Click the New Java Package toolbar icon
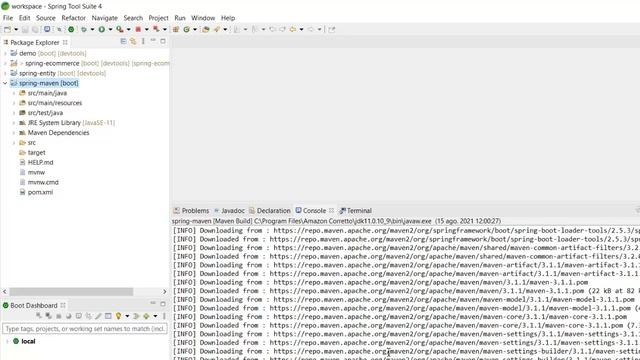640x360 pixels. pos(176,29)
